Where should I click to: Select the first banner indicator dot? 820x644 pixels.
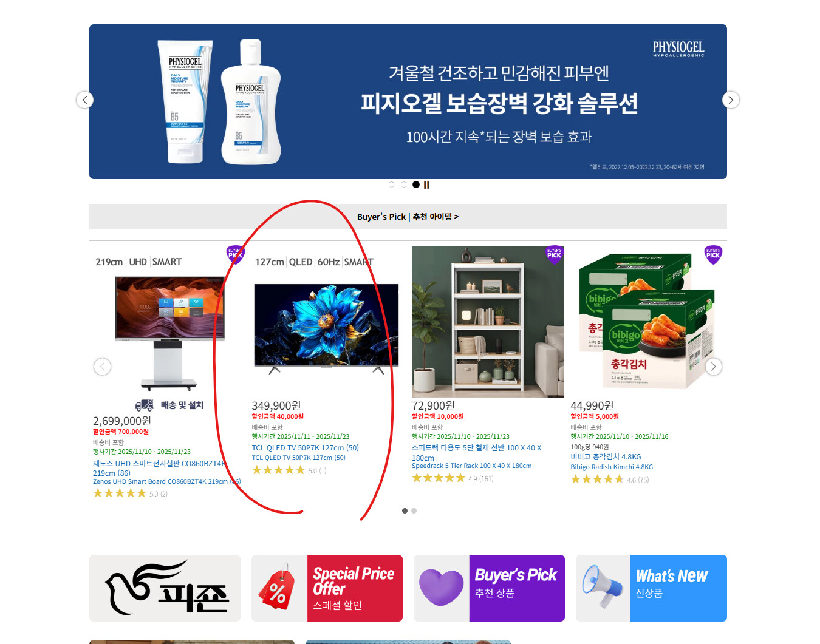point(391,185)
